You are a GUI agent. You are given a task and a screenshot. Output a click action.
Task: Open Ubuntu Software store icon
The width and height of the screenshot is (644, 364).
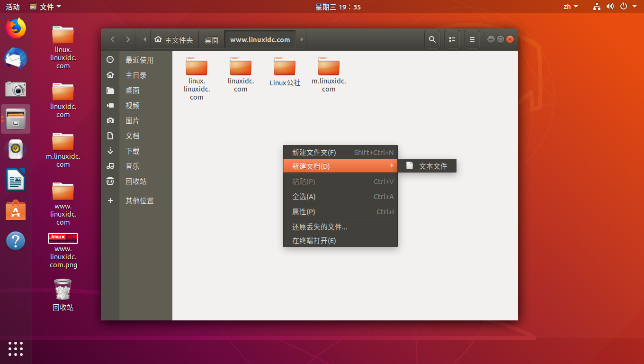(16, 210)
